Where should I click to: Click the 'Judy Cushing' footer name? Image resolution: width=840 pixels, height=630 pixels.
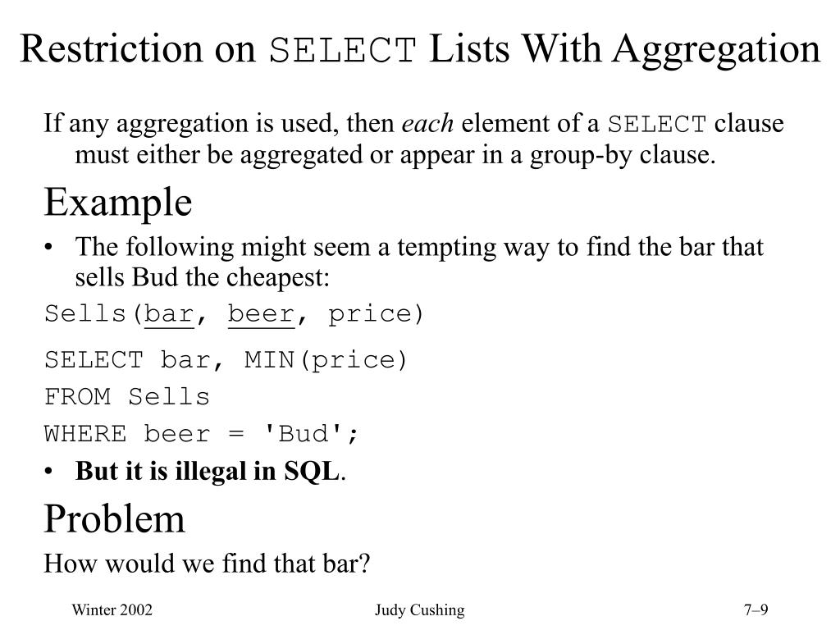click(419, 610)
